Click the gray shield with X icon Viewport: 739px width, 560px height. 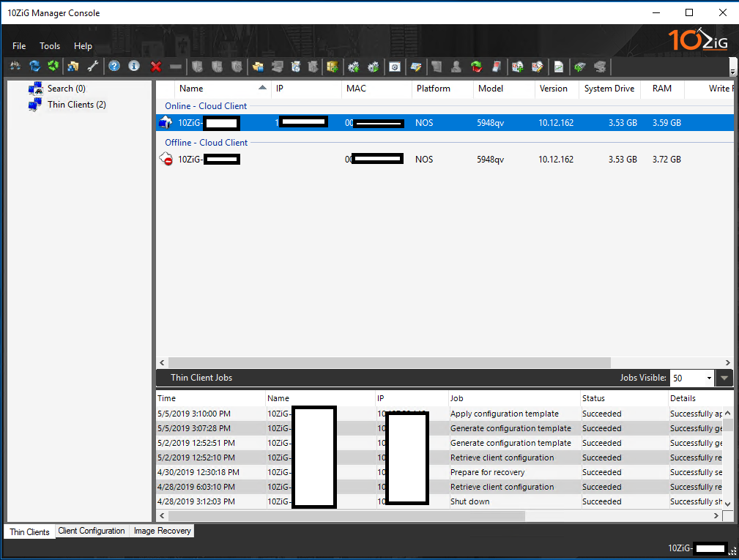click(x=217, y=67)
